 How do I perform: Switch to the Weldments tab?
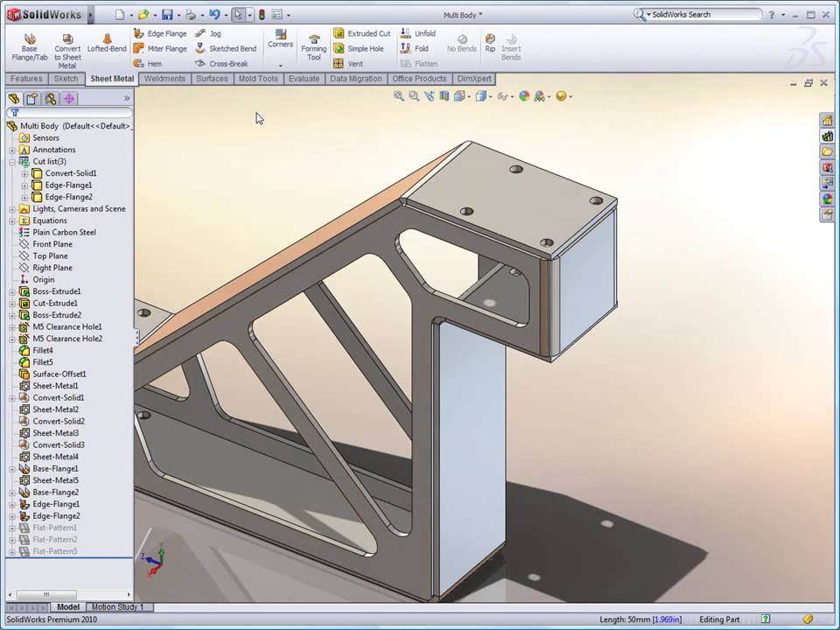[164, 79]
